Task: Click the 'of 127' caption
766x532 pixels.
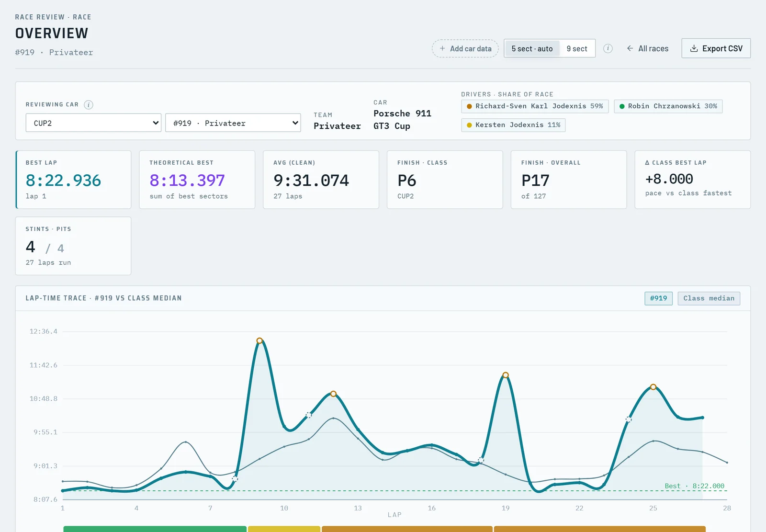Action: click(534, 196)
